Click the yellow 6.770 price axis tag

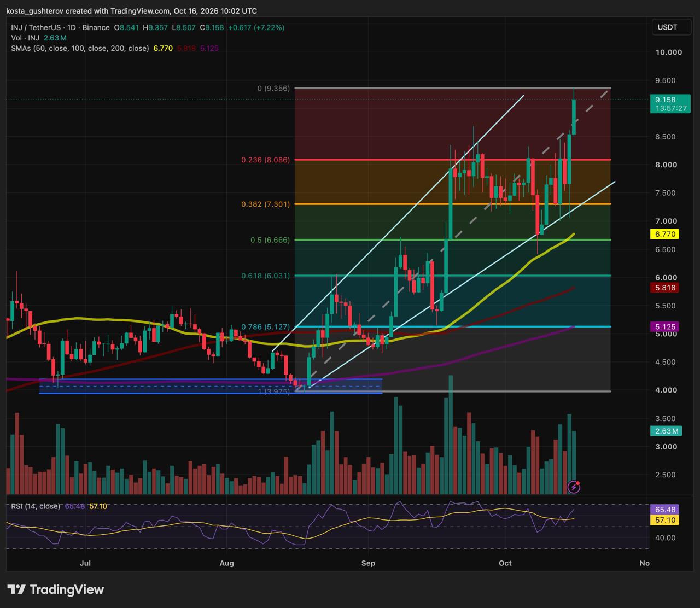point(664,234)
